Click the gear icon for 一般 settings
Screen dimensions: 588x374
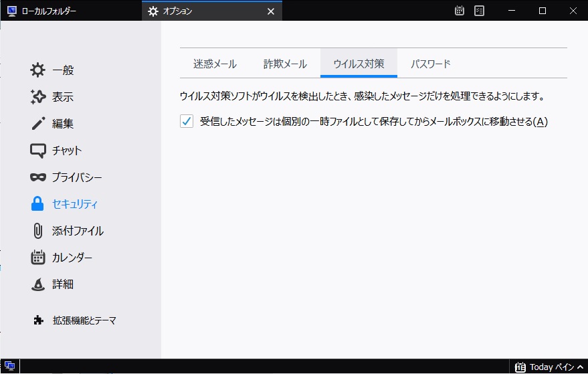click(x=38, y=70)
